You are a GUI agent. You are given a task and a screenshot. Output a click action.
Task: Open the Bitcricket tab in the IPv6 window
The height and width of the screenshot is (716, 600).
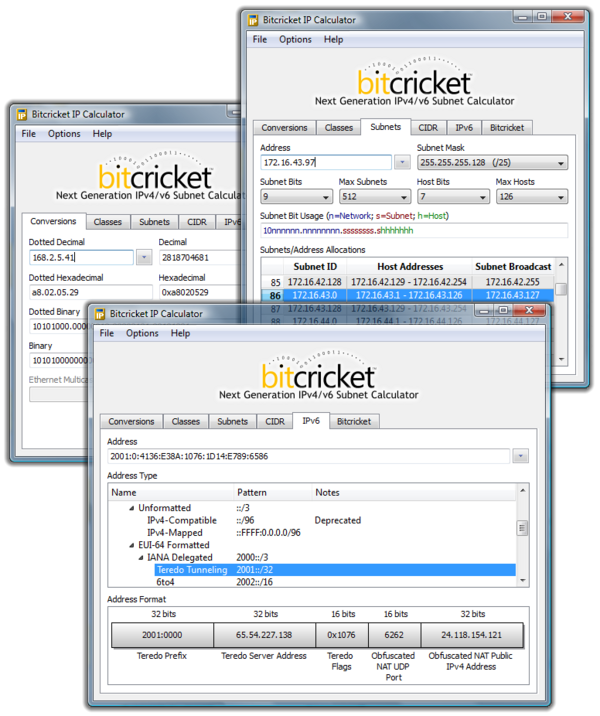click(x=353, y=421)
